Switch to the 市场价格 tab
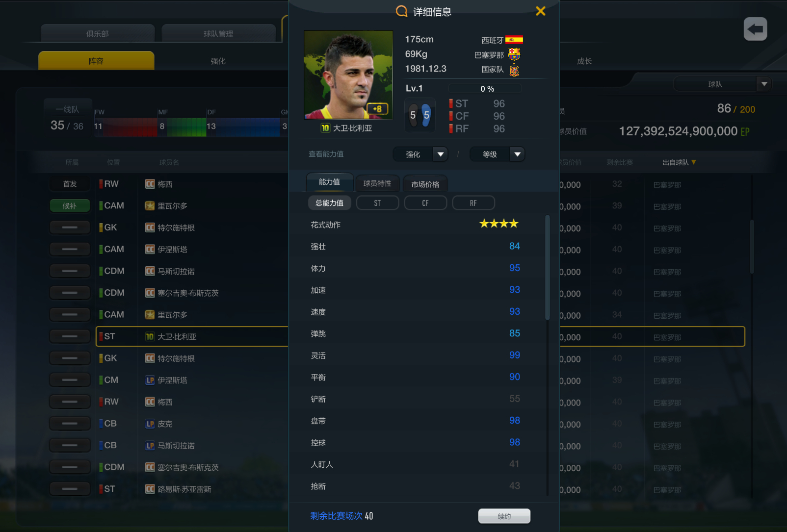Screen dimensions: 787x532 pyautogui.click(x=425, y=184)
